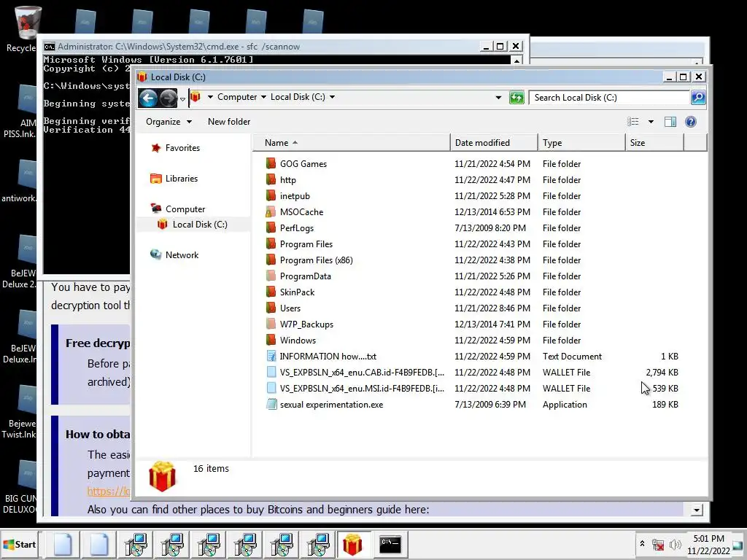Refresh the Local Disk (C:) view

pos(516,98)
